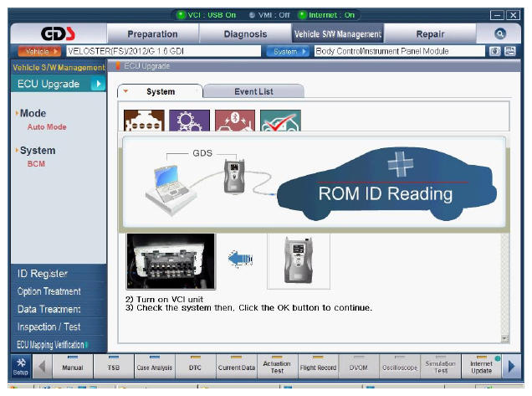Open the Diagnosis tab
The image size is (532, 396).
pyautogui.click(x=245, y=34)
